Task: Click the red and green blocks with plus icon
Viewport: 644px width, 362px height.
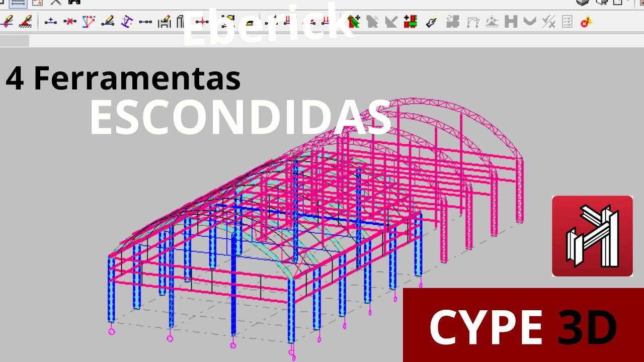Action: click(411, 22)
